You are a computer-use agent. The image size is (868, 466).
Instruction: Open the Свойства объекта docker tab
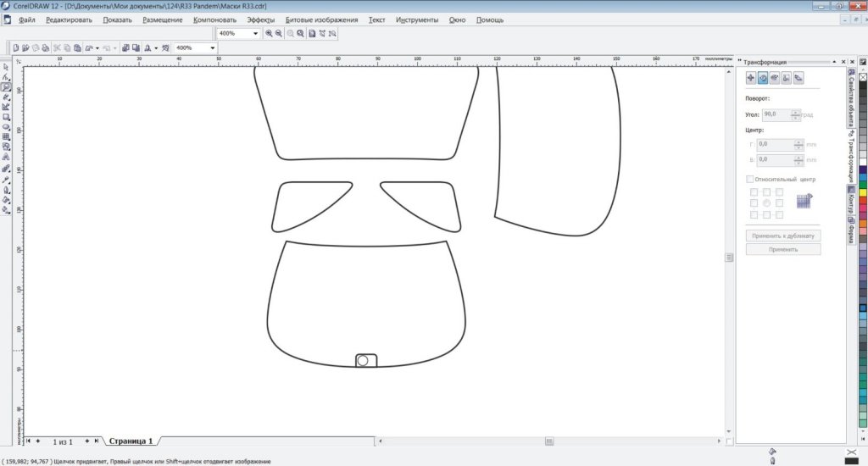850,99
